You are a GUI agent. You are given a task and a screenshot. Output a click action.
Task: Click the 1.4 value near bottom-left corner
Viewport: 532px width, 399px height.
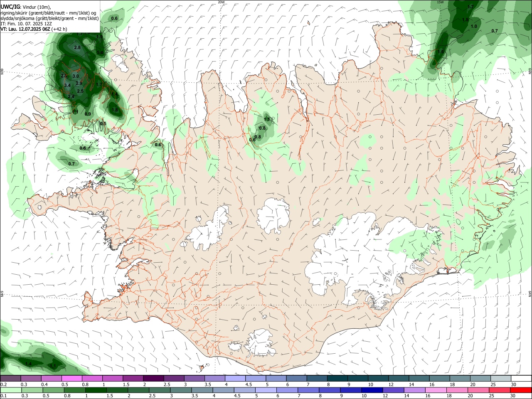(29, 364)
